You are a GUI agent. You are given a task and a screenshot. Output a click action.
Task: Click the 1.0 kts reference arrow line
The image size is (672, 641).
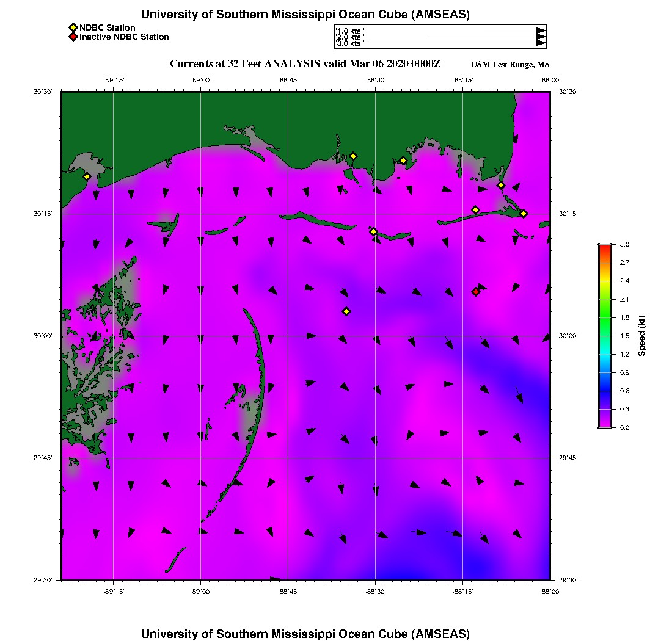[510, 31]
